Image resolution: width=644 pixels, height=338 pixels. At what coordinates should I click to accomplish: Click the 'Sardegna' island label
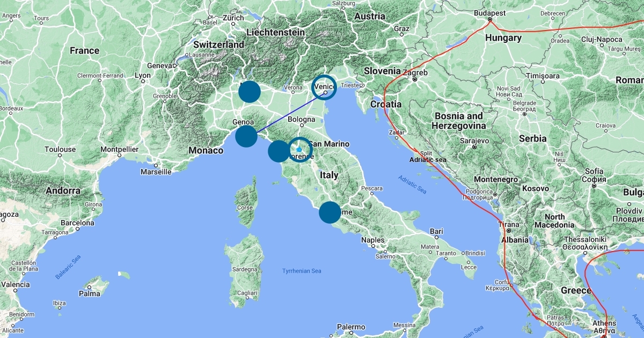point(244,270)
